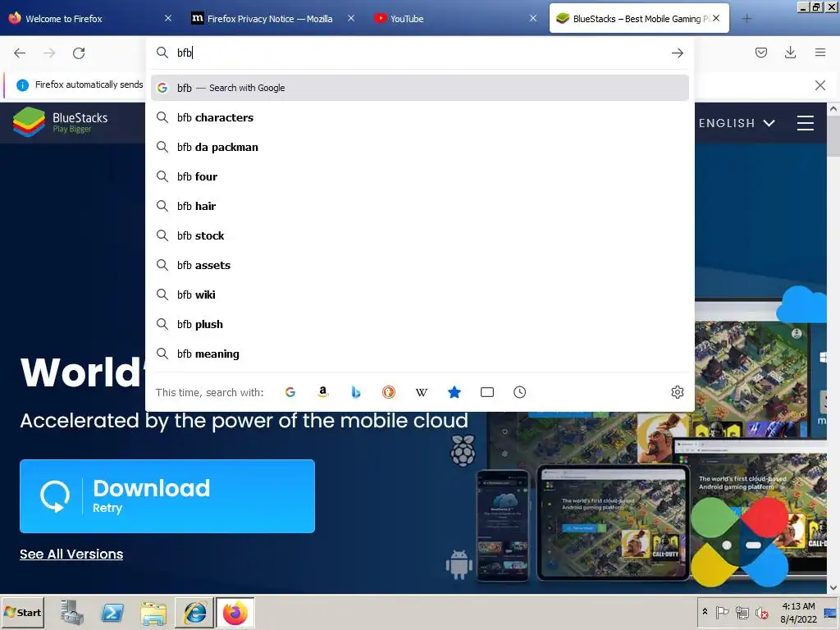
Task: Click the Download Retry button
Action: [167, 496]
